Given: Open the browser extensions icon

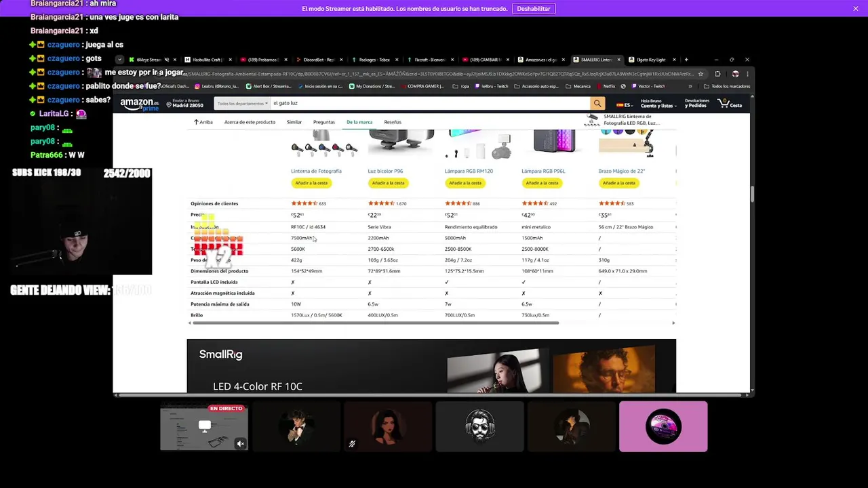Looking at the screenshot, I should click(x=718, y=74).
